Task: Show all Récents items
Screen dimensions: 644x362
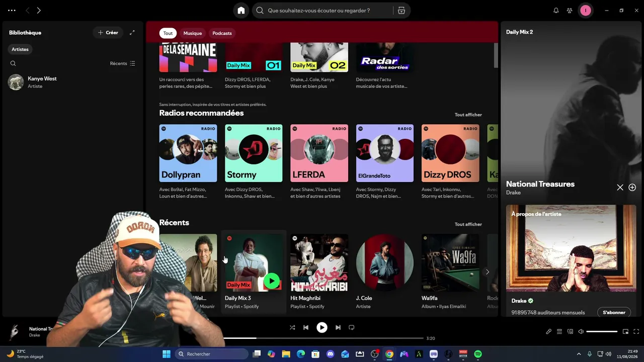Action: [x=468, y=224]
